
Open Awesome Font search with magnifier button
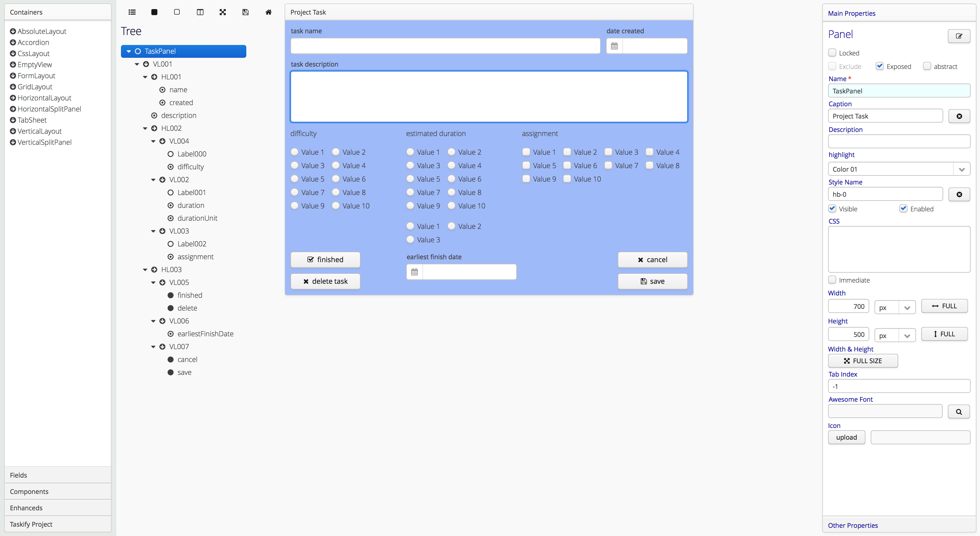[x=959, y=412]
